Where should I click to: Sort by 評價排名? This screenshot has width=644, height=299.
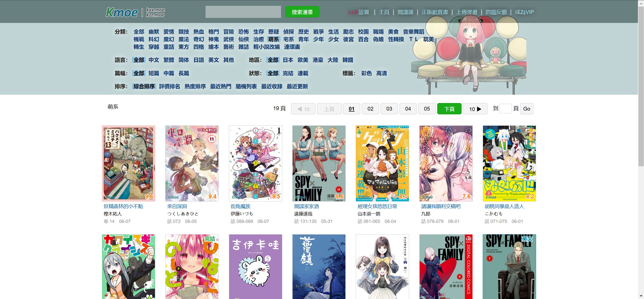[x=170, y=86]
